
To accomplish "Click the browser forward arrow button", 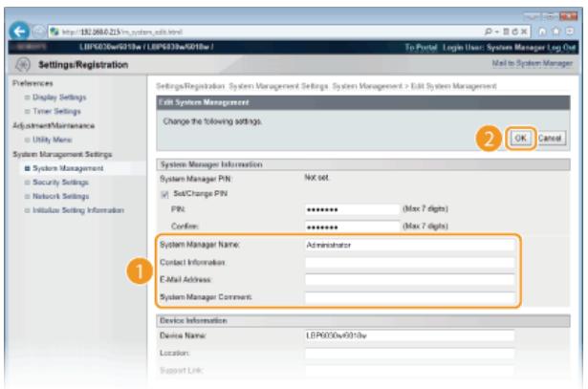I will 38,32.
